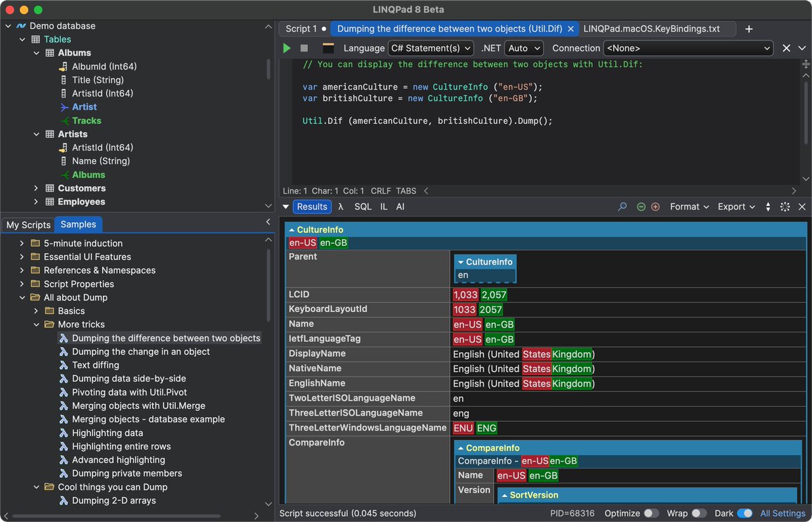This screenshot has height=522, width=812.
Task: Add a new script tab with plus button
Action: click(x=748, y=29)
